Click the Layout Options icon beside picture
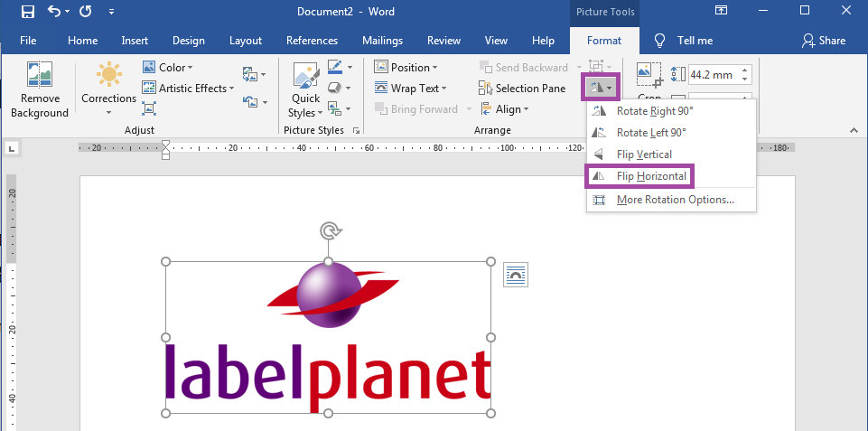The image size is (868, 431). 516,275
